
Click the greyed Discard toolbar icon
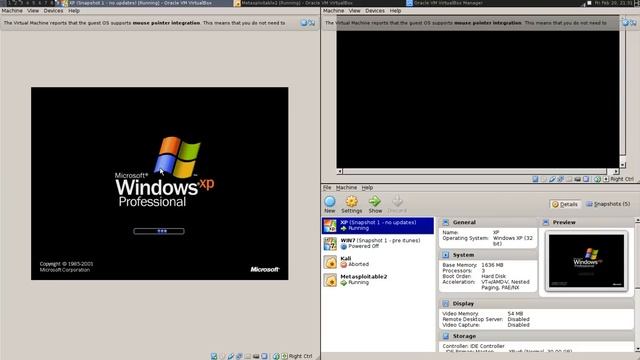tap(397, 204)
